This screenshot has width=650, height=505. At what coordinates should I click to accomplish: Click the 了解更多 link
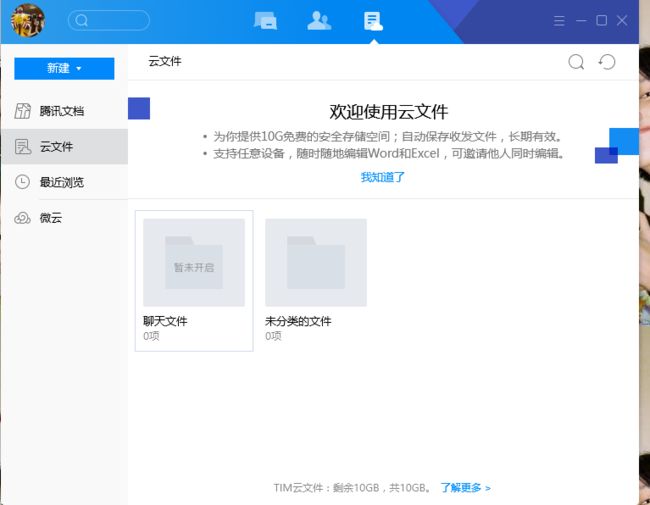[x=466, y=488]
